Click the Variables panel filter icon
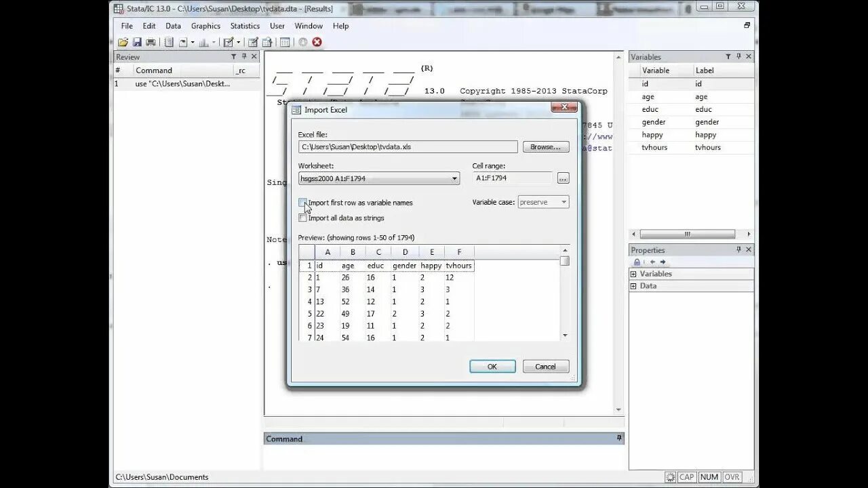This screenshot has height=488, width=868. [728, 57]
